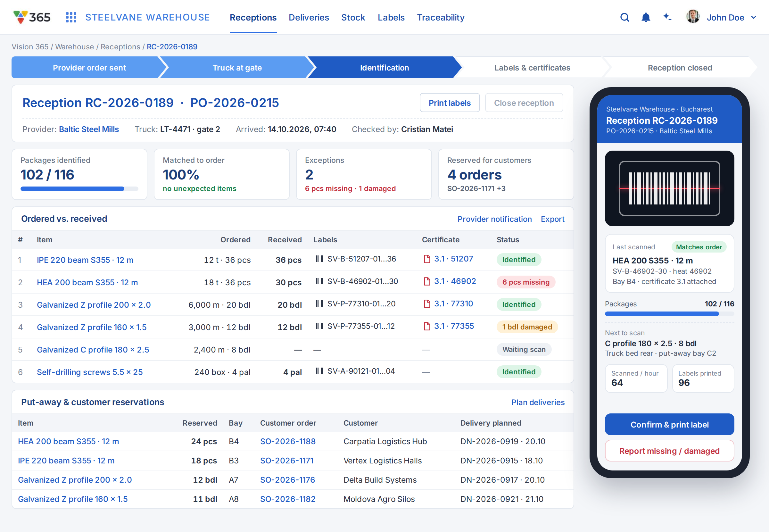Open the AI sparkle assistant icon

tap(667, 17)
